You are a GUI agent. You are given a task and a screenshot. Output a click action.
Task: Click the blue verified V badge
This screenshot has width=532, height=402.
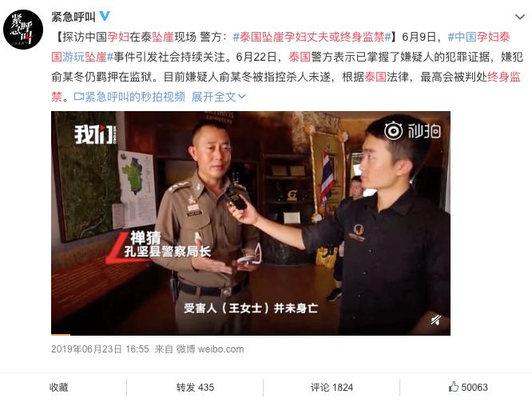pyautogui.click(x=105, y=16)
